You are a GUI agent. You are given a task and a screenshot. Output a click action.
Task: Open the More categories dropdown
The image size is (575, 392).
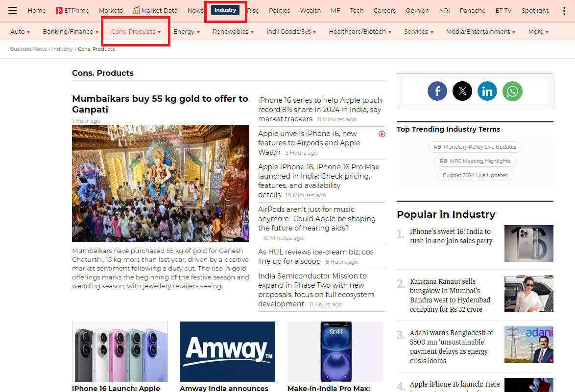coord(538,32)
